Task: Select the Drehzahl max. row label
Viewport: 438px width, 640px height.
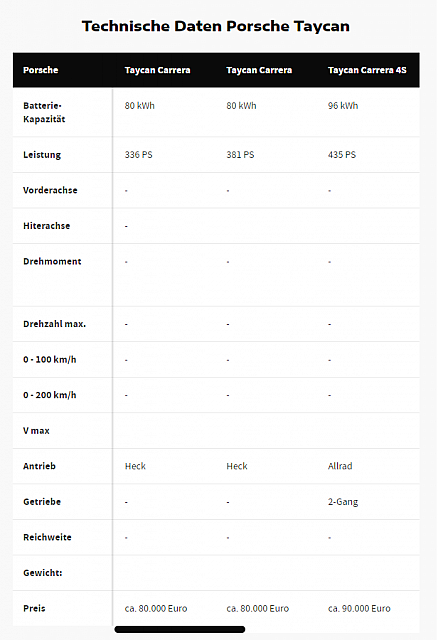Action: click(54, 324)
